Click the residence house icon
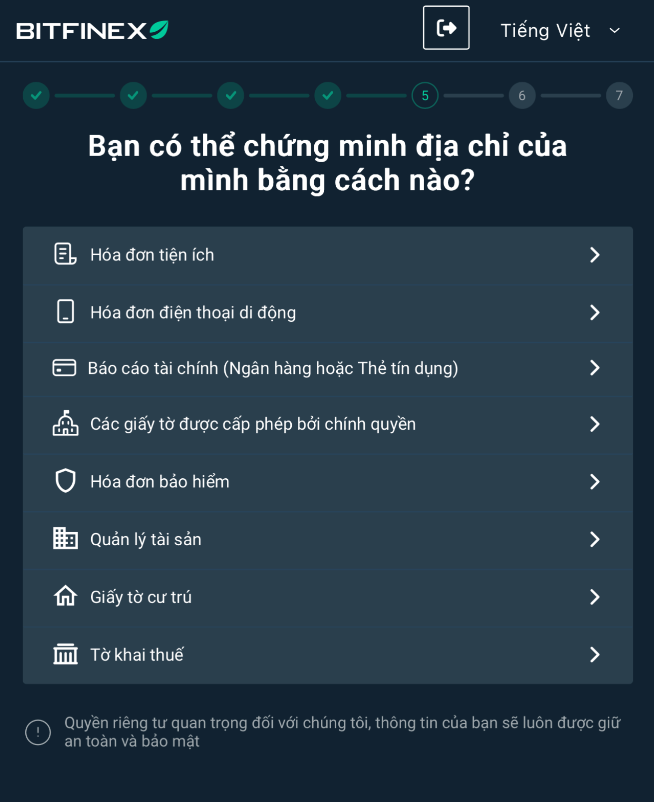Viewport: 654px width, 802px height. tap(65, 596)
